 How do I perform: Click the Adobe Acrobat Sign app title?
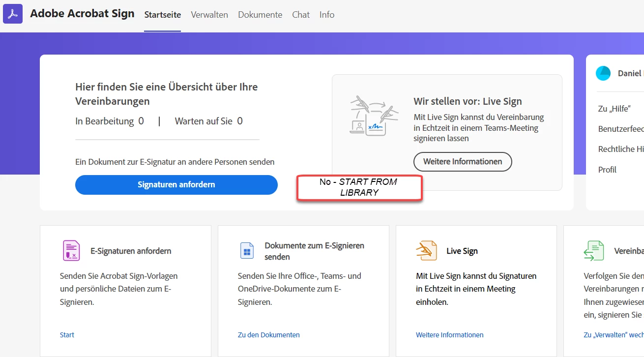82,14
